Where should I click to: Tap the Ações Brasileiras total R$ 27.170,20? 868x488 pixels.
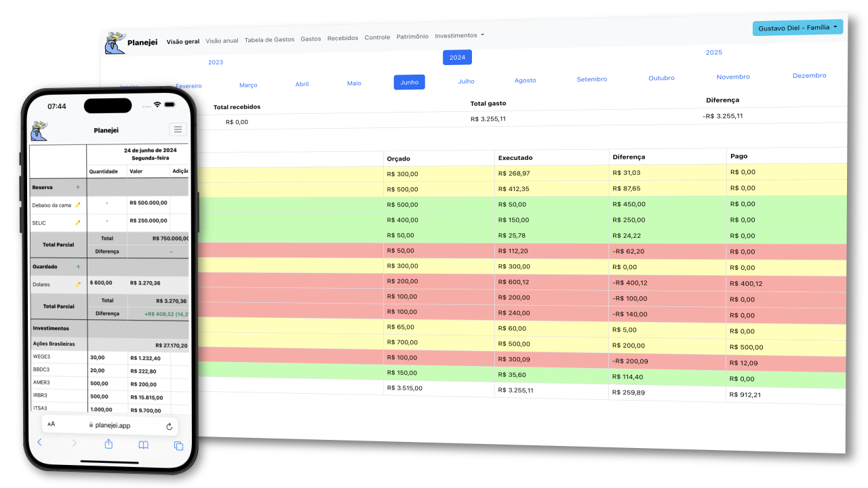coord(171,345)
